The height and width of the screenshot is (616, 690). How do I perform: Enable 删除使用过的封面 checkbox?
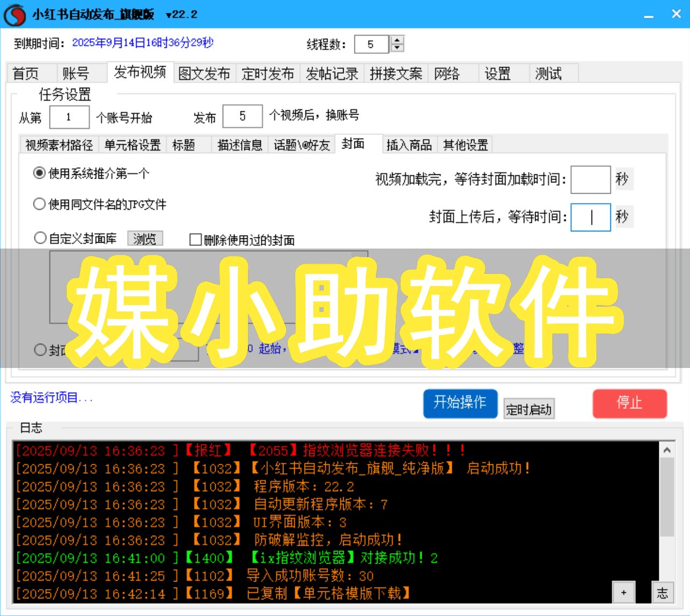pos(196,240)
